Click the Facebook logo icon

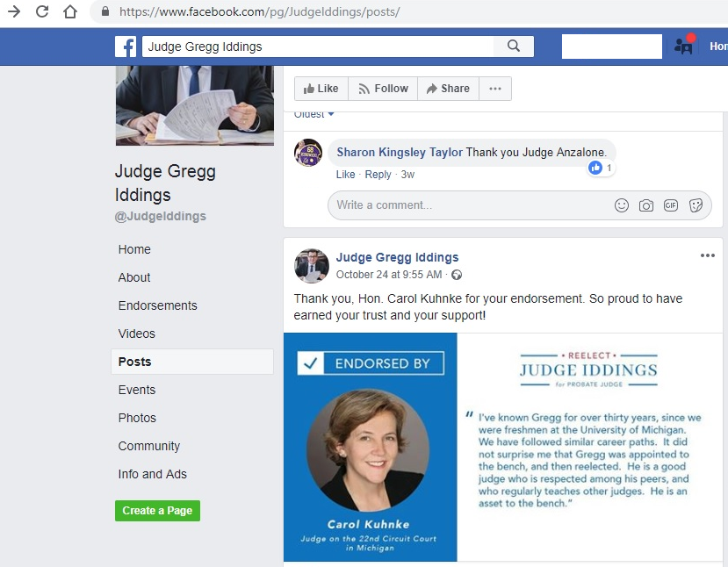click(x=126, y=47)
